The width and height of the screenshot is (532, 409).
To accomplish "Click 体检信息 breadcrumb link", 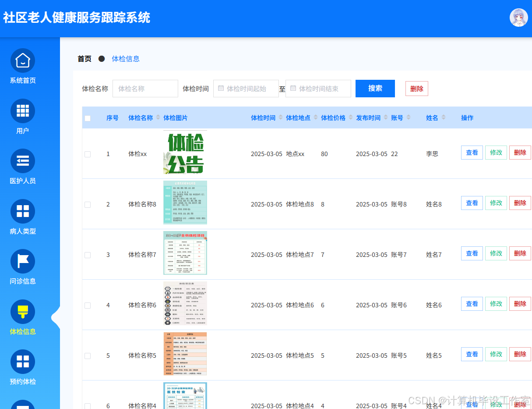I will tap(126, 59).
